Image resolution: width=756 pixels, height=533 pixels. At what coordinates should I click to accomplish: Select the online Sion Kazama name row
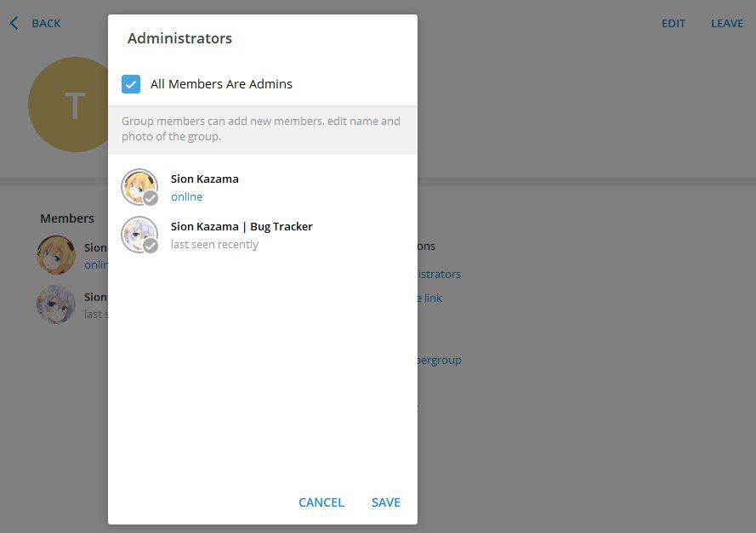click(x=205, y=179)
